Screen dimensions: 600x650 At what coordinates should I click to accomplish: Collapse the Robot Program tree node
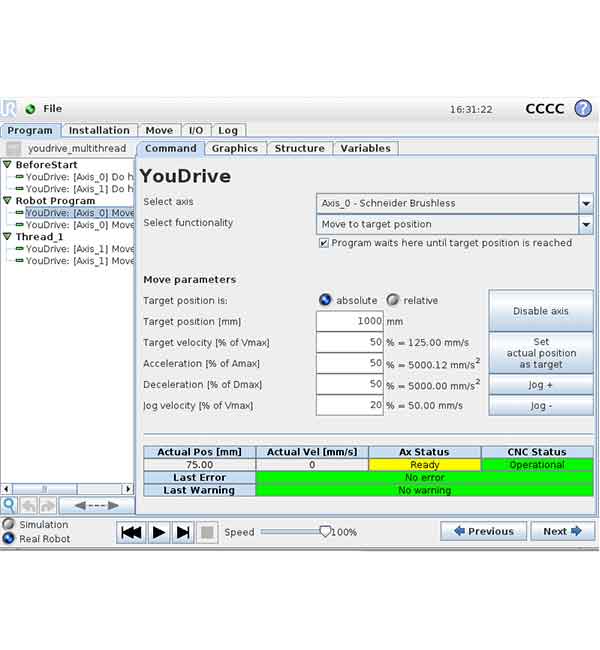[x=7, y=201]
